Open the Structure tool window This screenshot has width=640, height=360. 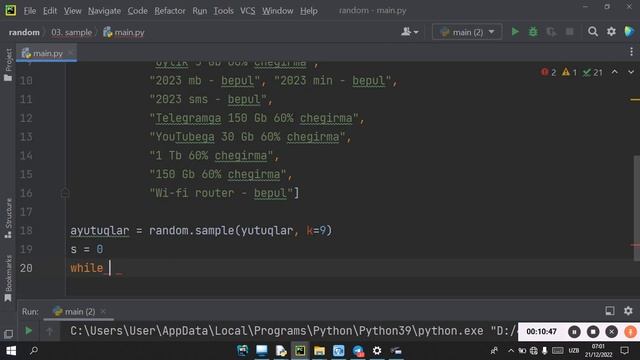coord(8,218)
